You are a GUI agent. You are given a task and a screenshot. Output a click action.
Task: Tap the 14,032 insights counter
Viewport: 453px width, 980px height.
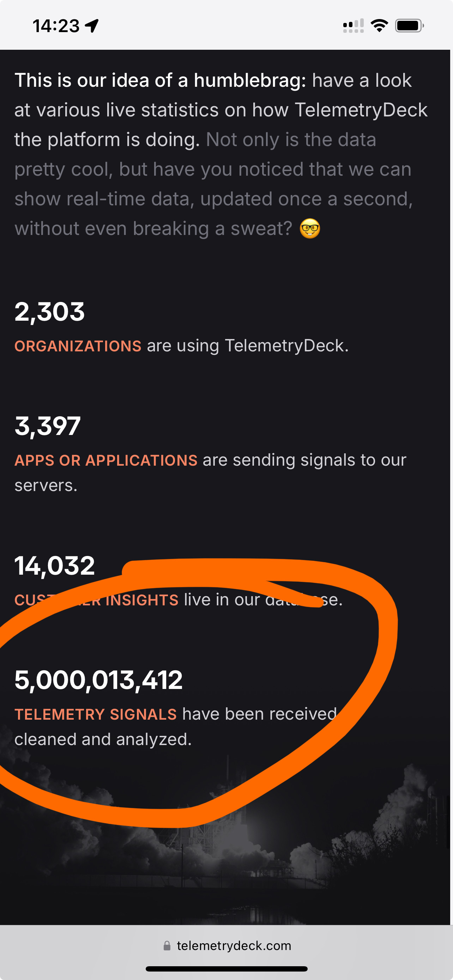[x=54, y=566]
